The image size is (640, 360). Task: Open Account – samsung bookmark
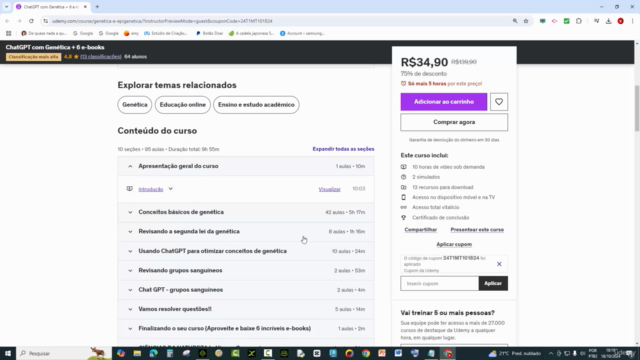(x=302, y=33)
